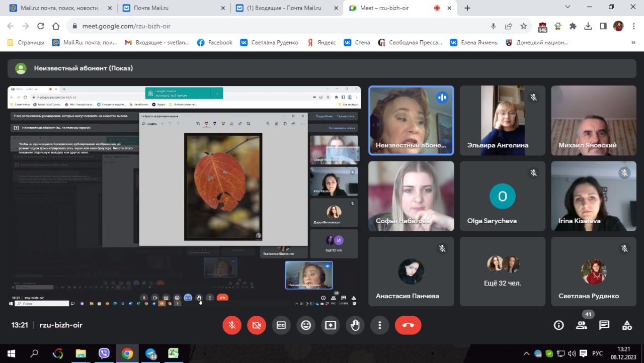This screenshot has height=363, width=644.
Task: Select Светлана Руденко participant tile
Action: [594, 271]
